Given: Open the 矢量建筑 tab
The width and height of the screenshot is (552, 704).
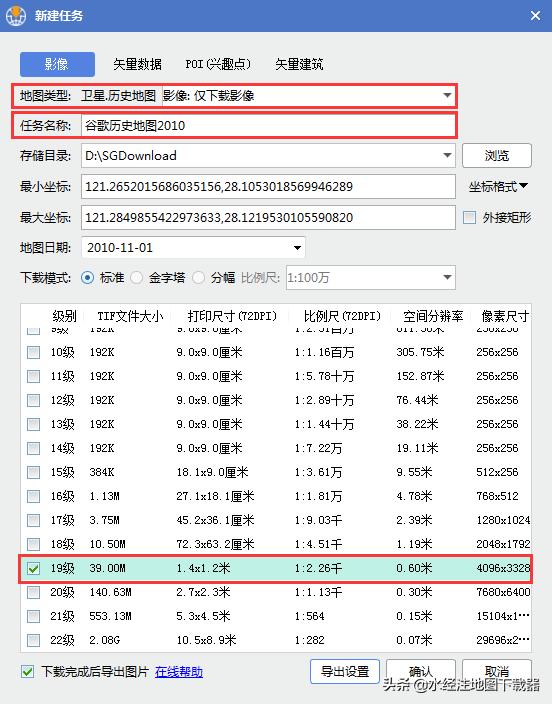Looking at the screenshot, I should 299,64.
